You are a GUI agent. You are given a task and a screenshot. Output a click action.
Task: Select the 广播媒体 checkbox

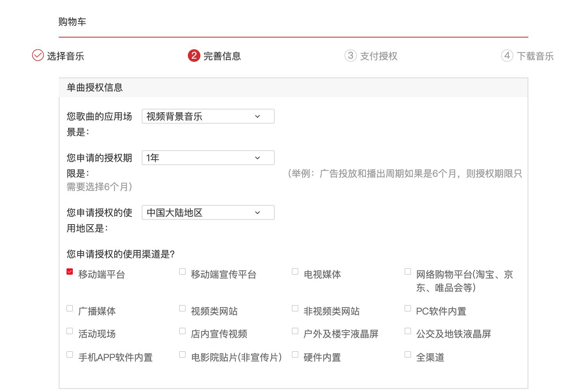point(70,308)
